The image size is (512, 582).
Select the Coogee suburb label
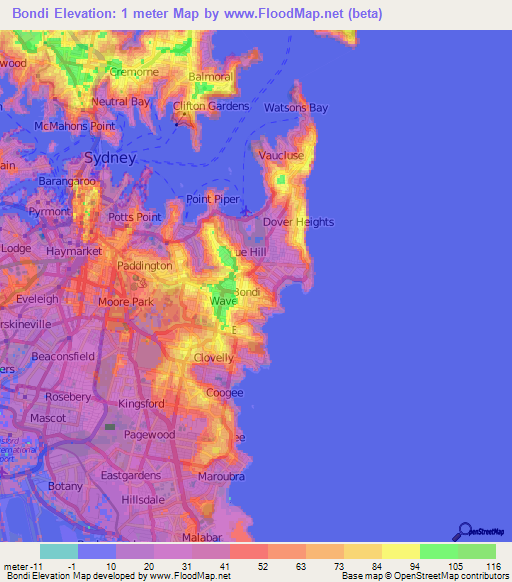pyautogui.click(x=225, y=393)
